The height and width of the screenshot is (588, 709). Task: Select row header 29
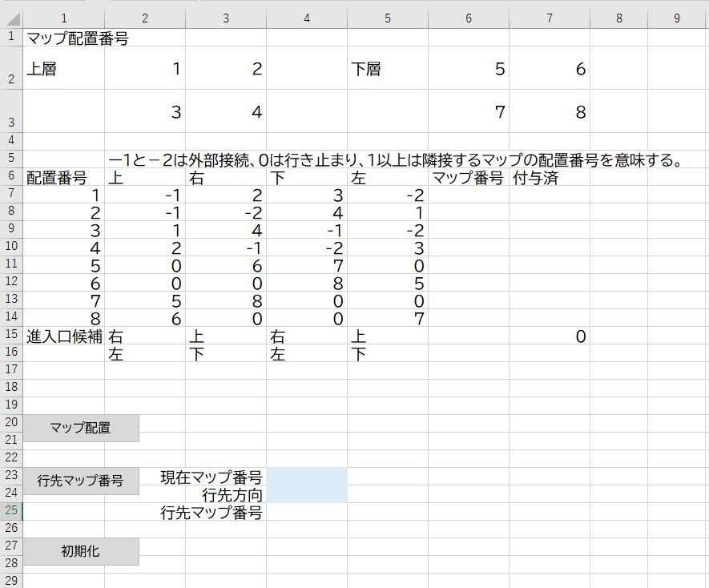[x=11, y=580]
